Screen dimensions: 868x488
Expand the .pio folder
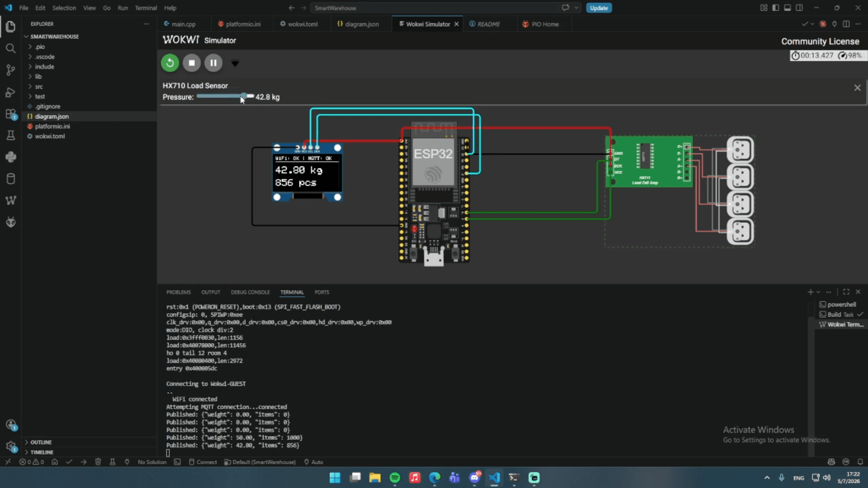(x=40, y=47)
